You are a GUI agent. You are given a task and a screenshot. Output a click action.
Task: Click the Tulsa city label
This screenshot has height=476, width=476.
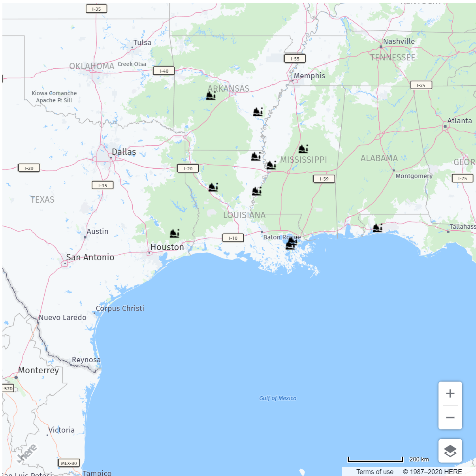pyautogui.click(x=142, y=43)
